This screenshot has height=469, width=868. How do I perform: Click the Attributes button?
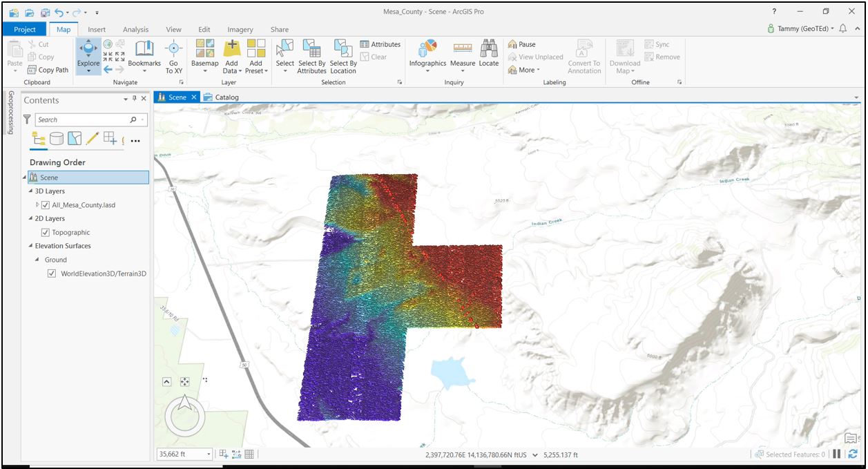point(380,44)
